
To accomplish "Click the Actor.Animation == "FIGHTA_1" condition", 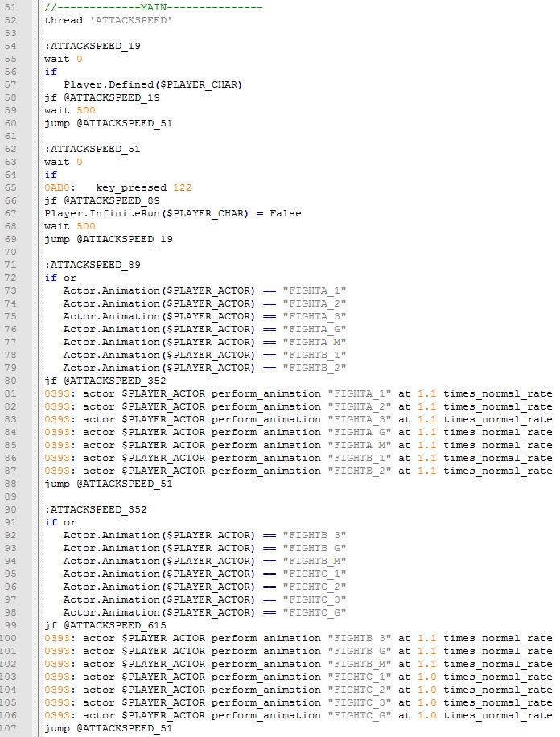I will click(205, 291).
